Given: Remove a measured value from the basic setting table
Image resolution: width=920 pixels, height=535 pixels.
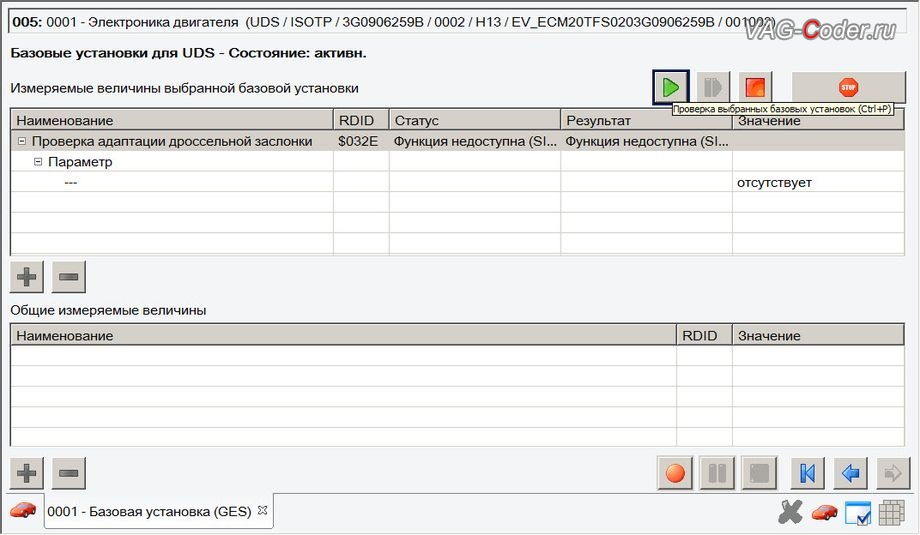Looking at the screenshot, I should 69,277.
